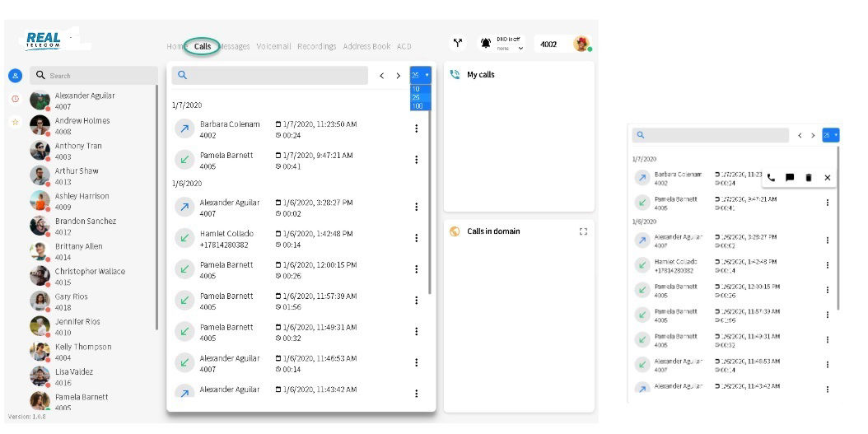The image size is (868, 434).
Task: Open three-dot menu for Hamlet Collado call
Action: [416, 238]
